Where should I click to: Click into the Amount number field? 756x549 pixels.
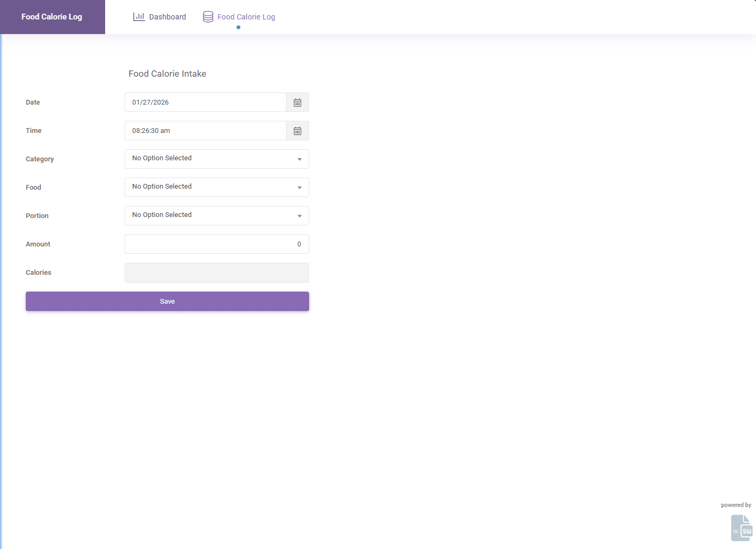217,244
